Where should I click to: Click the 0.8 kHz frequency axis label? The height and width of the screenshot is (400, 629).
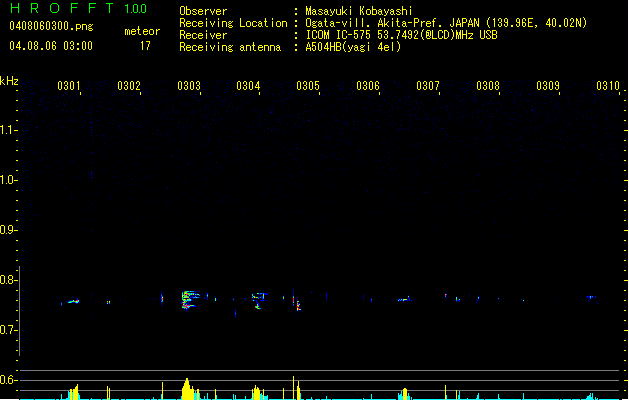point(9,280)
